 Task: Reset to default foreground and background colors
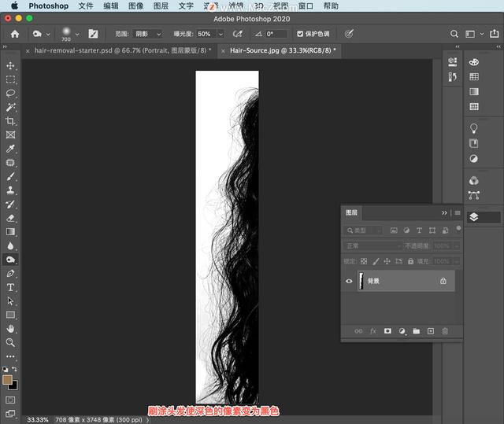6,370
